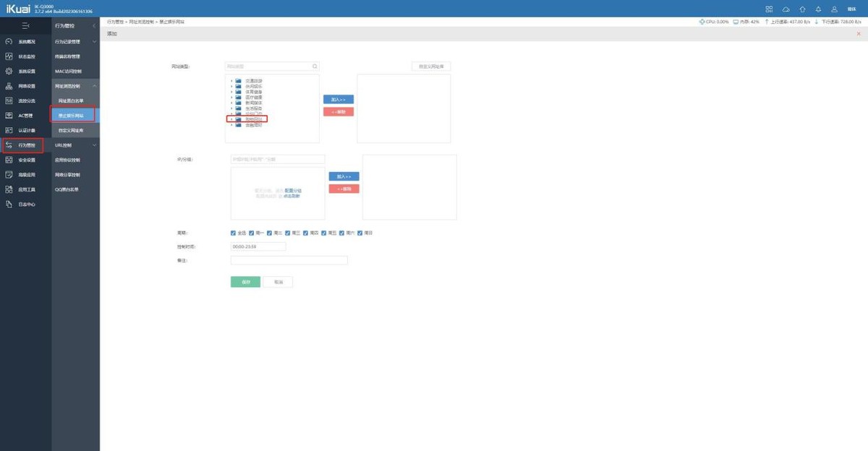Image resolution: width=868 pixels, height=451 pixels.
Task: Click 加入>> button beside website type tree
Action: [x=338, y=99]
